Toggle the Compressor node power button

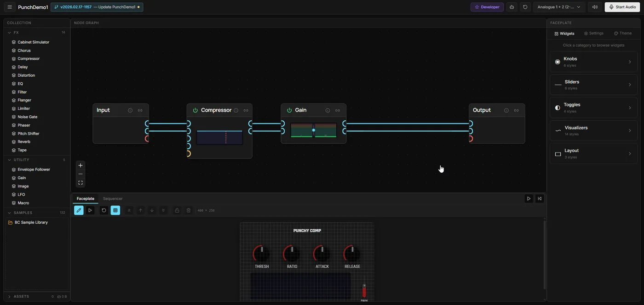point(194,109)
